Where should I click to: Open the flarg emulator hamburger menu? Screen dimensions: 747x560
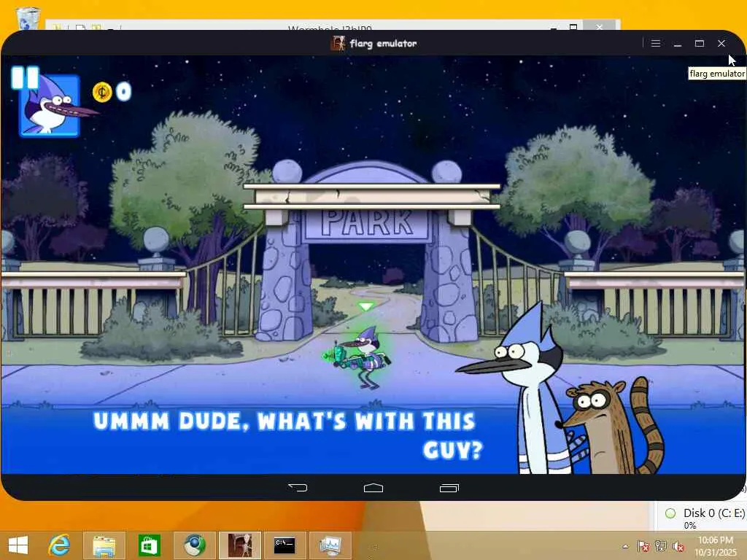tap(656, 43)
